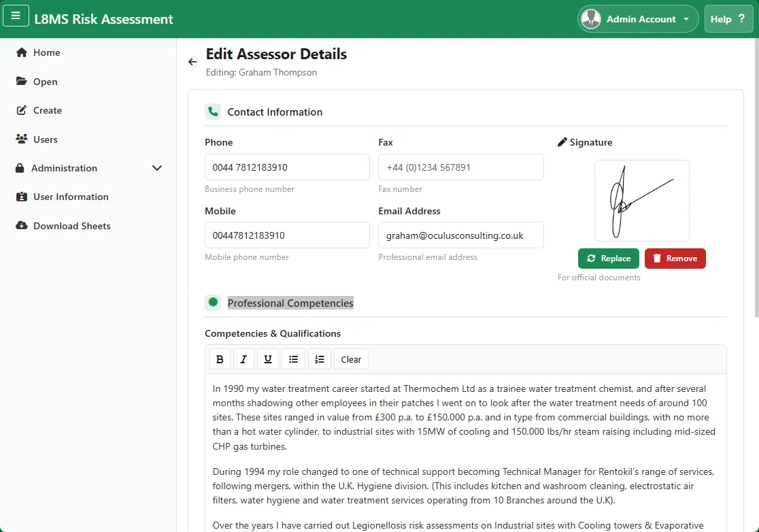Screen dimensions: 759x532
Task: Click the Help question mark button
Action: point(728,19)
